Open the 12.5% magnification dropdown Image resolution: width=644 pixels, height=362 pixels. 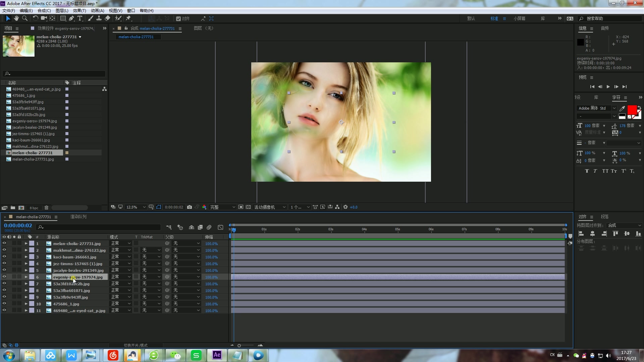click(x=136, y=207)
